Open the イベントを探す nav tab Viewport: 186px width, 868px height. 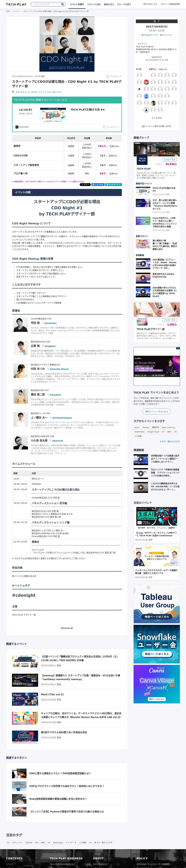(77, 4)
